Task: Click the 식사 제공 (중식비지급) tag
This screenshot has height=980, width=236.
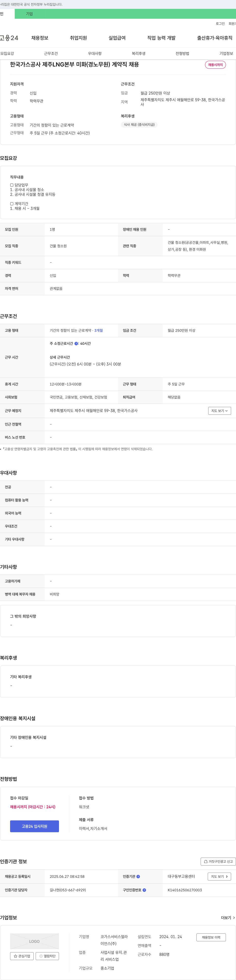Action: 139,125
